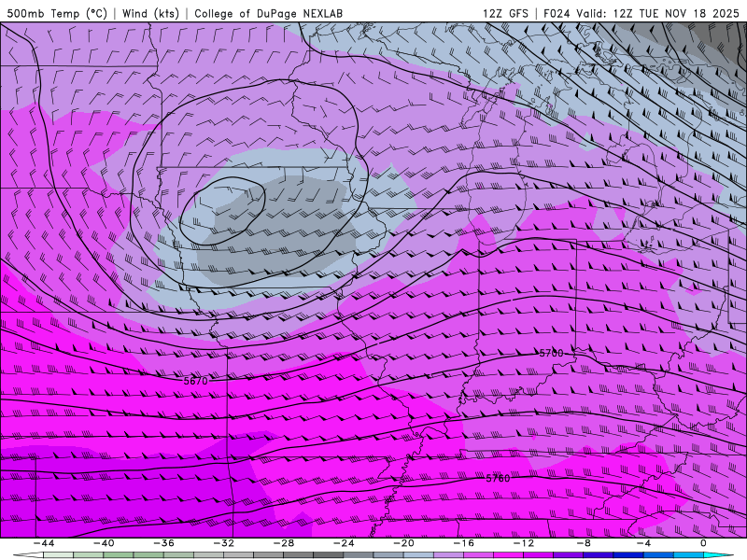Click the 5670 height contour label
This screenshot has width=747, height=560.
tap(196, 381)
